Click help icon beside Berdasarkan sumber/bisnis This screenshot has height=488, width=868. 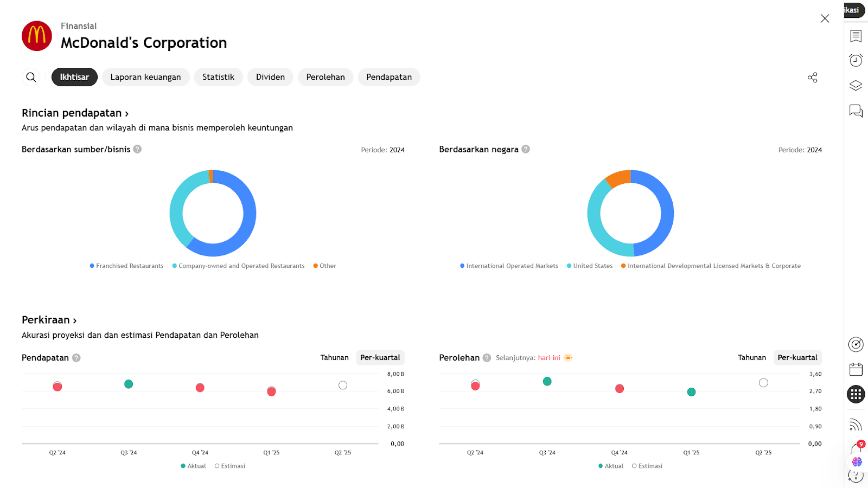[138, 149]
